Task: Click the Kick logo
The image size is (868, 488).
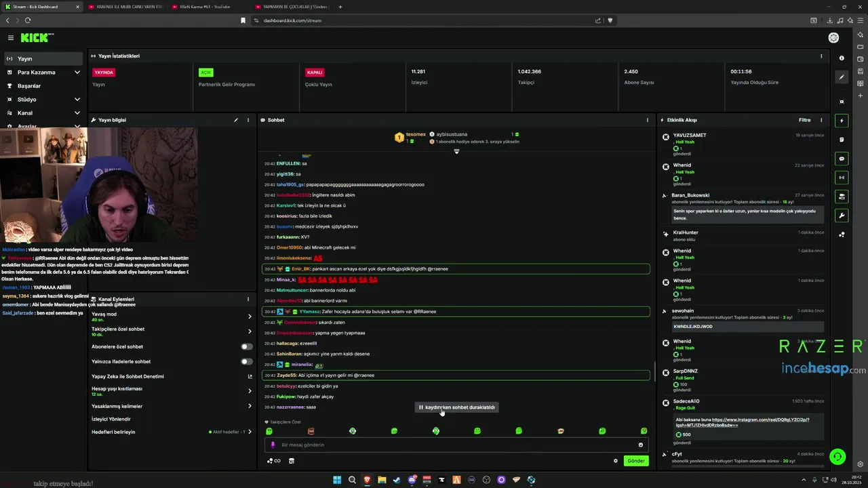Action: click(35, 38)
